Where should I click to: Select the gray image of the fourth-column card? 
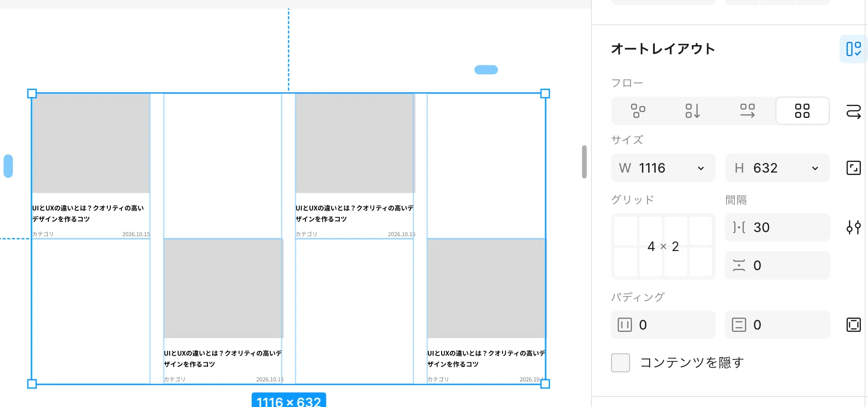tap(486, 289)
